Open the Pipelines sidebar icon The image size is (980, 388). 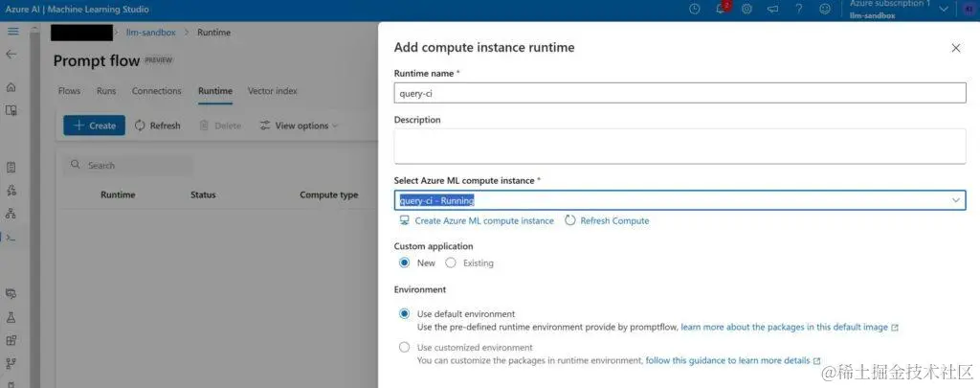11,363
